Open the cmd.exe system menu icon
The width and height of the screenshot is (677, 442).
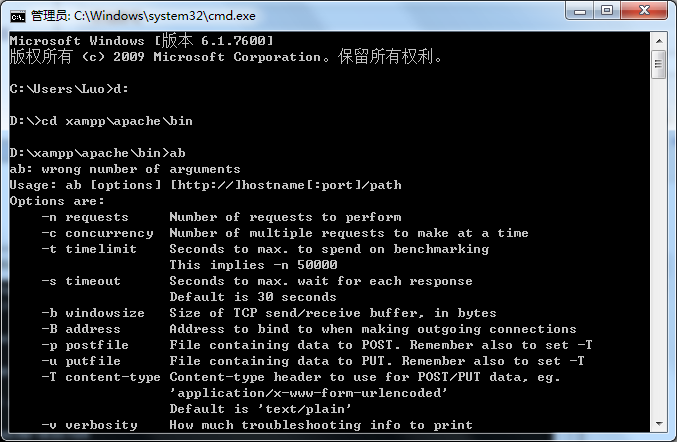[x=18, y=16]
